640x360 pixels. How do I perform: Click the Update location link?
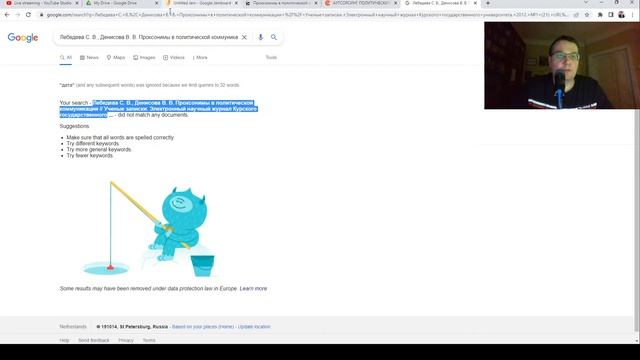pos(254,327)
